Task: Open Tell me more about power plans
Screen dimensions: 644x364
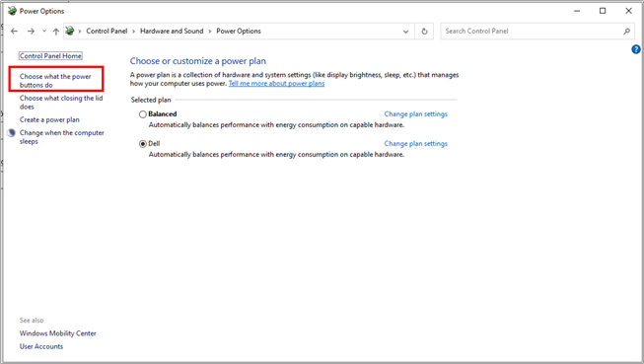Action: [276, 84]
